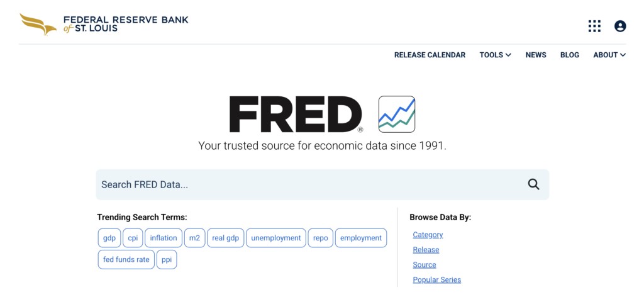Browse data by Release link

(426, 250)
